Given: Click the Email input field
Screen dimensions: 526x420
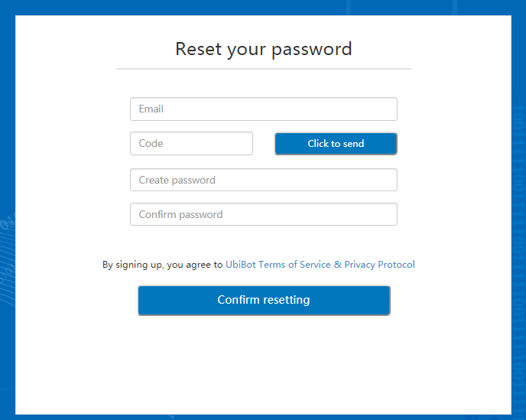Looking at the screenshot, I should pyautogui.click(x=263, y=109).
